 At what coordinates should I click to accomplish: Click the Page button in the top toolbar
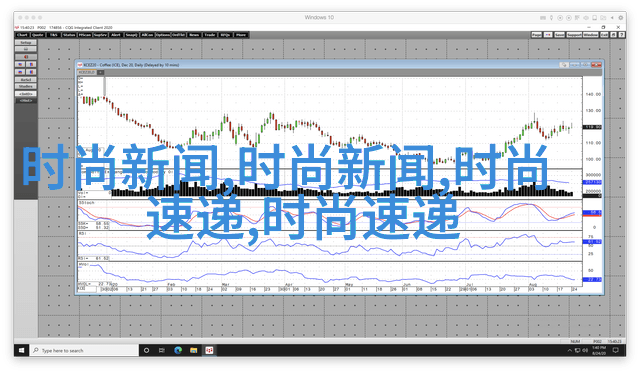[x=537, y=35]
